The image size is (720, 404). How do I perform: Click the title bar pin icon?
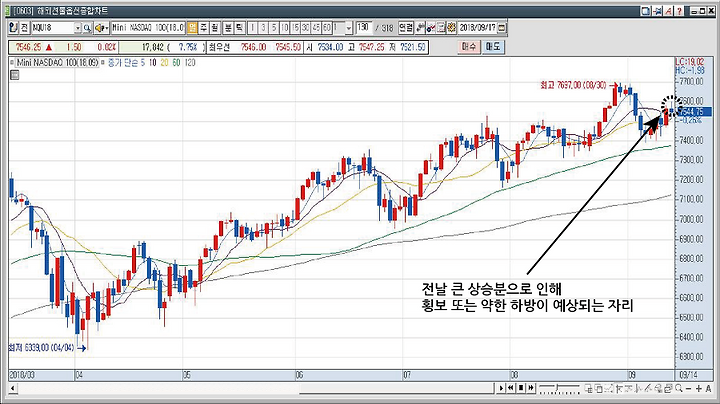pyautogui.click(x=658, y=11)
